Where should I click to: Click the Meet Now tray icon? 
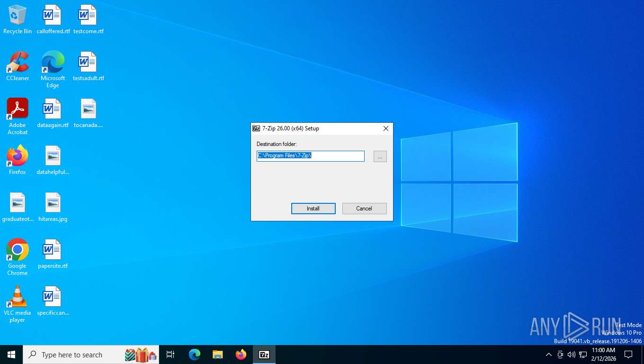[560, 355]
